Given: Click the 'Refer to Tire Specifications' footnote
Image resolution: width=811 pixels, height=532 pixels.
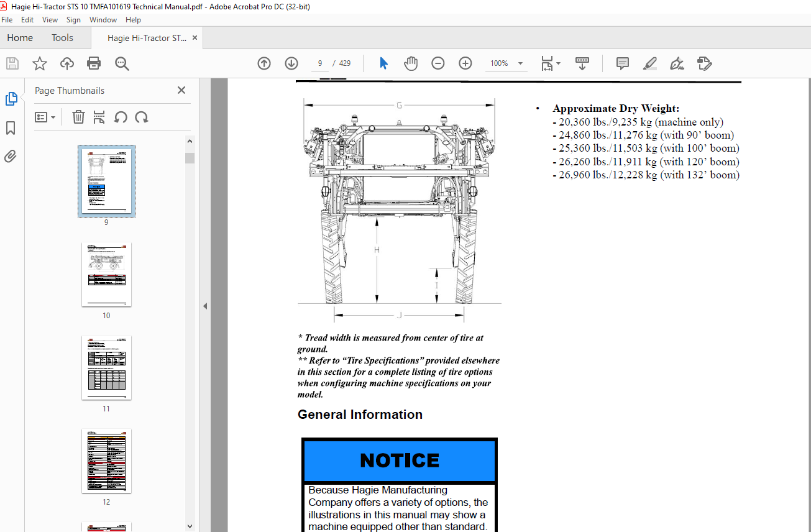Looking at the screenshot, I should (398, 377).
